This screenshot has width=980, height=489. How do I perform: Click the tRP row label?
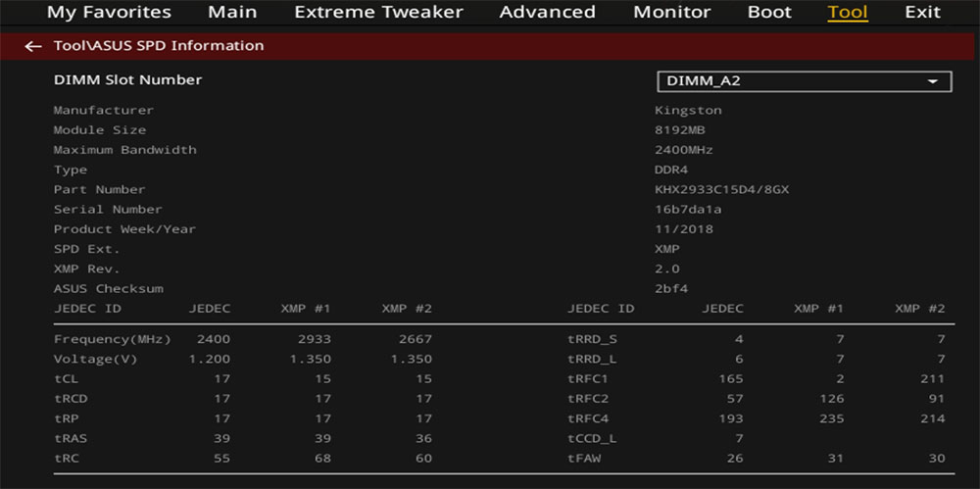click(x=66, y=419)
